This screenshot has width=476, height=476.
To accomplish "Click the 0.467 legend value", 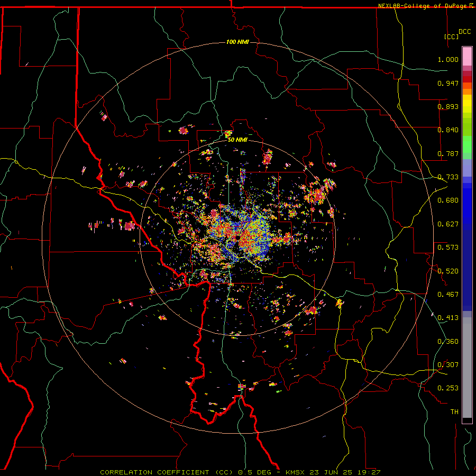I will 448,295.
